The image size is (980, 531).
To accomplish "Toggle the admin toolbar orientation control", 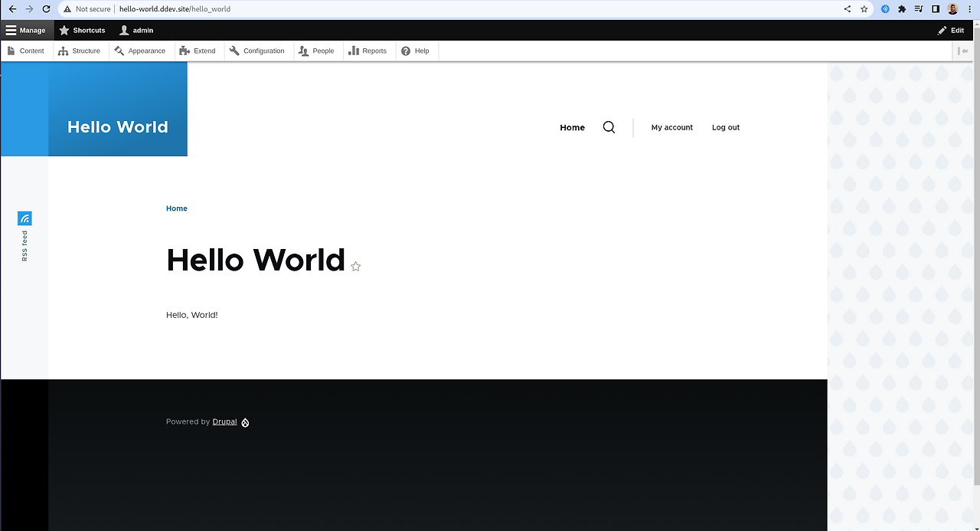I will coord(962,51).
